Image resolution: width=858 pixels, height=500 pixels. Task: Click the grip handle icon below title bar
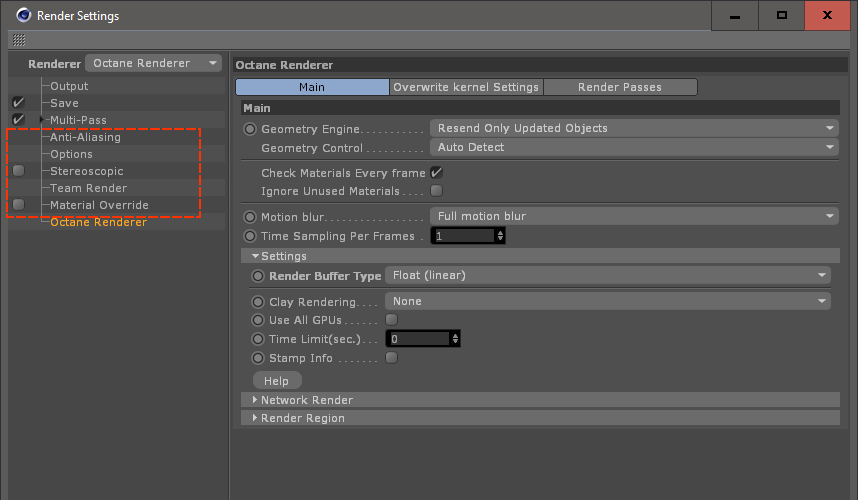pos(19,40)
